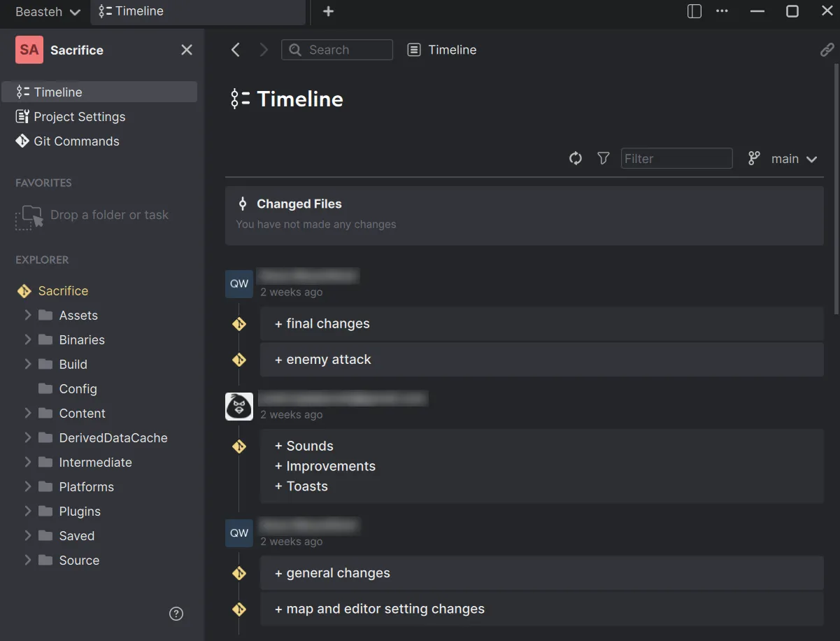The width and height of the screenshot is (840, 641).
Task: Click the git icon beside the final changes commit
Action: 239,323
